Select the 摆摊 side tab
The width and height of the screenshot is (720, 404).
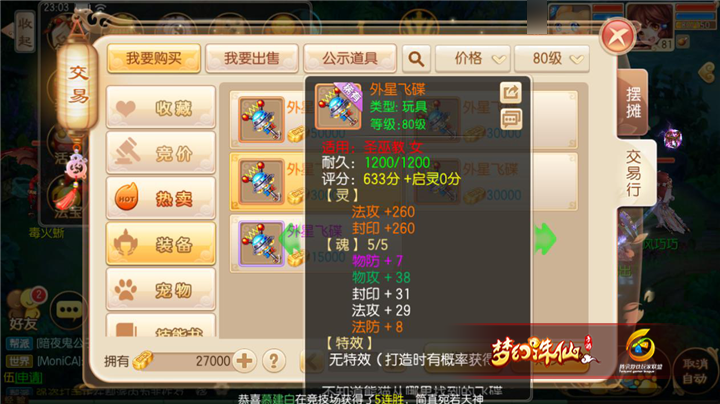pyautogui.click(x=633, y=102)
